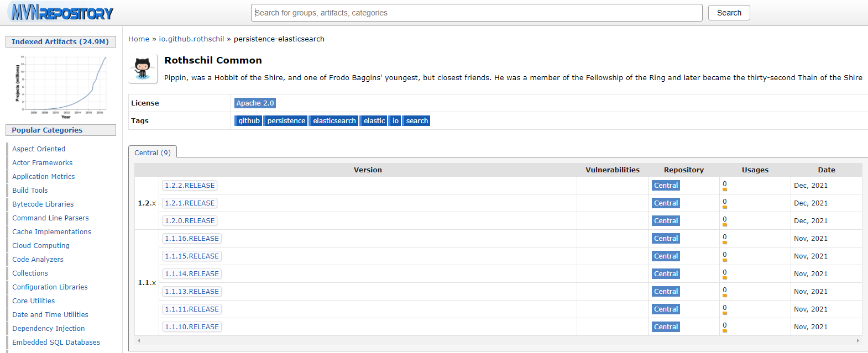The height and width of the screenshot is (353, 868).
Task: Open version 1.2.2.RELEASE
Action: [x=190, y=186]
